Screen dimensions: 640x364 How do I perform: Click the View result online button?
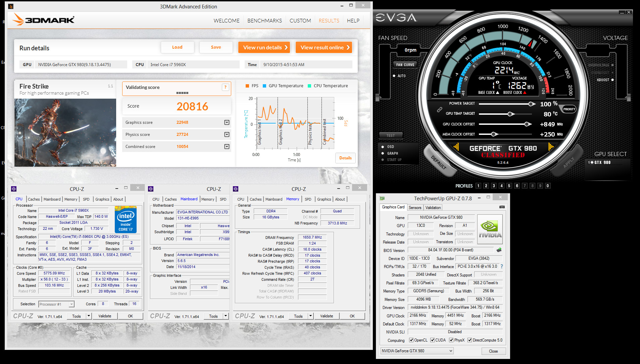point(324,47)
